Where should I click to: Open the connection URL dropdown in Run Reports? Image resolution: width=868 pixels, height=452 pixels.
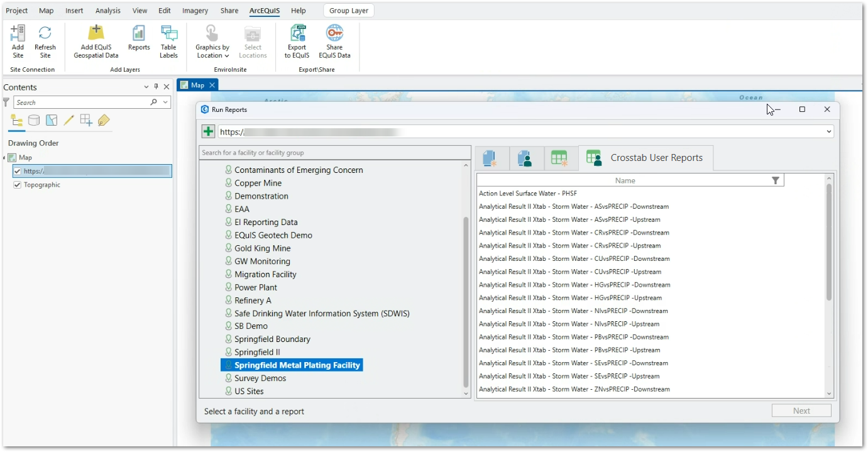tap(829, 131)
